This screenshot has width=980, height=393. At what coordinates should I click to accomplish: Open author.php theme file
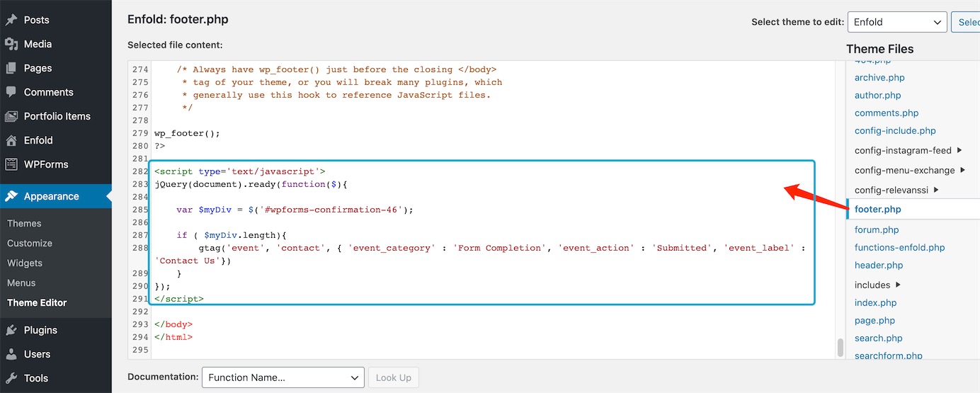(878, 96)
